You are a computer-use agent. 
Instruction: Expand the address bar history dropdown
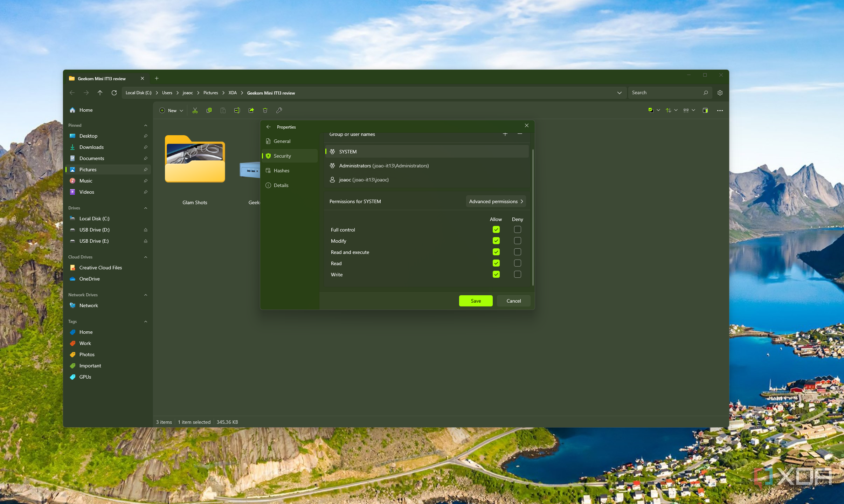619,93
